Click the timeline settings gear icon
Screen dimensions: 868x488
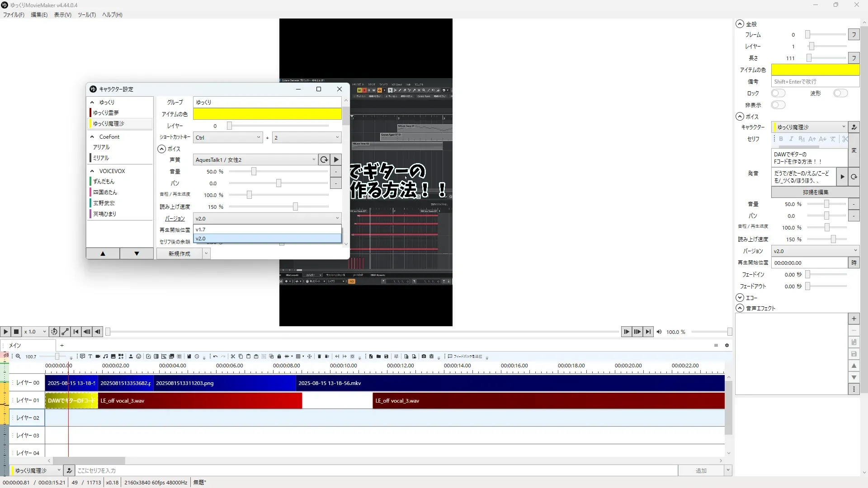click(x=727, y=345)
